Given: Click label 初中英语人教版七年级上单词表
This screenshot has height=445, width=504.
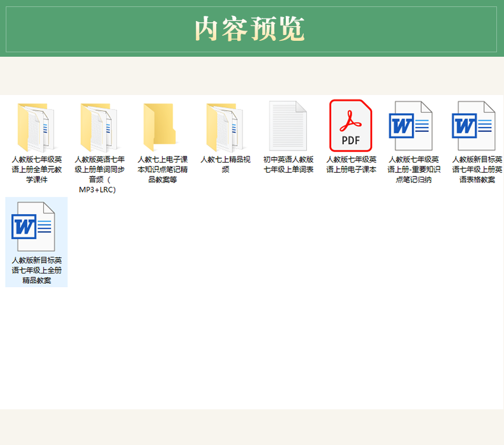Looking at the screenshot, I should click(x=288, y=164).
